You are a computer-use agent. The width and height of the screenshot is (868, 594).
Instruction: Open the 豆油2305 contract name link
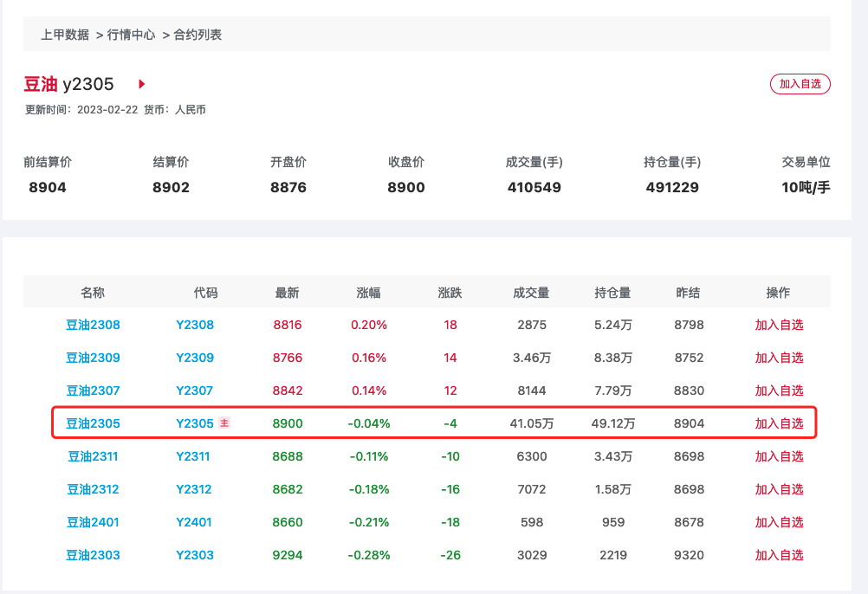pyautogui.click(x=93, y=423)
